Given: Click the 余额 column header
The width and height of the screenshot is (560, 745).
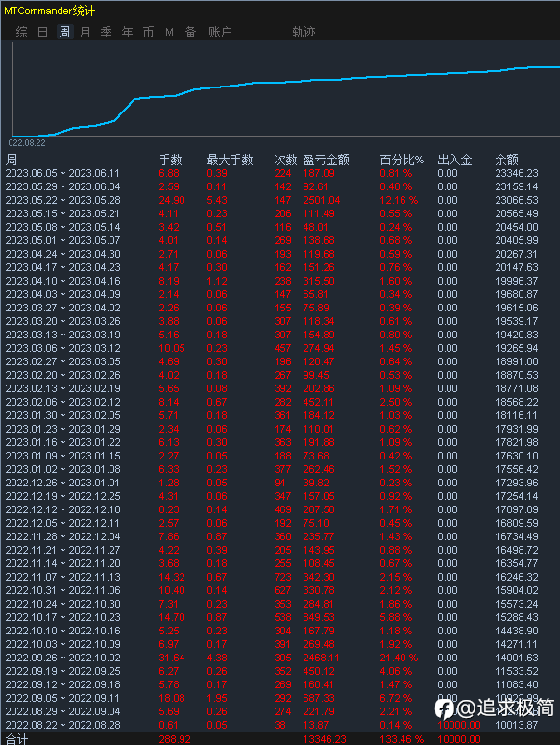Looking at the screenshot, I should [507, 160].
